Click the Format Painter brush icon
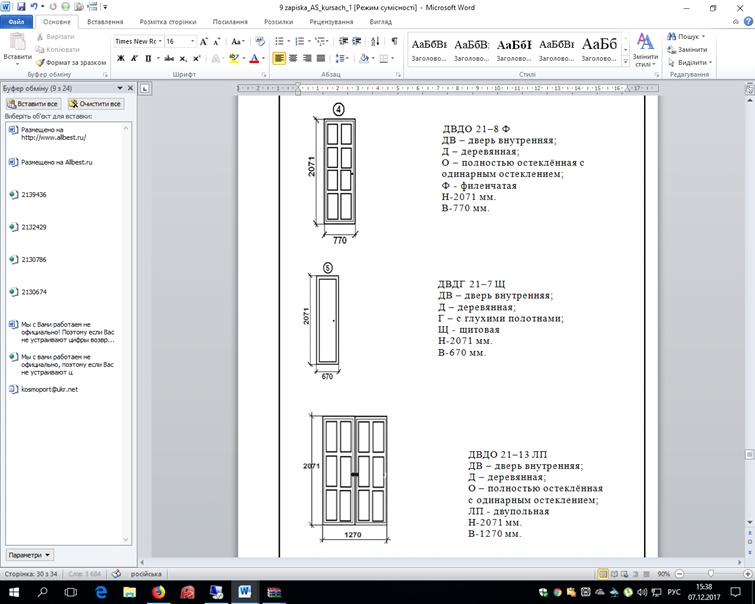The width and height of the screenshot is (755, 604). click(x=40, y=62)
